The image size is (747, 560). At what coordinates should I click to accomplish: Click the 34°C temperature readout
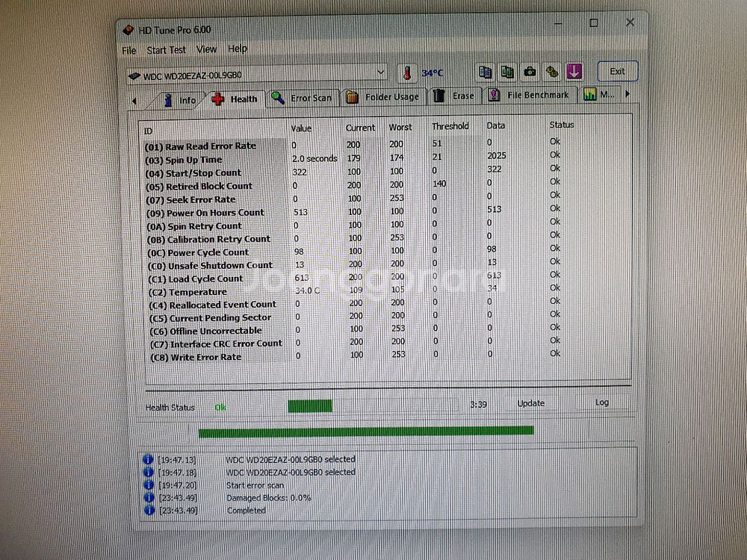(432, 73)
